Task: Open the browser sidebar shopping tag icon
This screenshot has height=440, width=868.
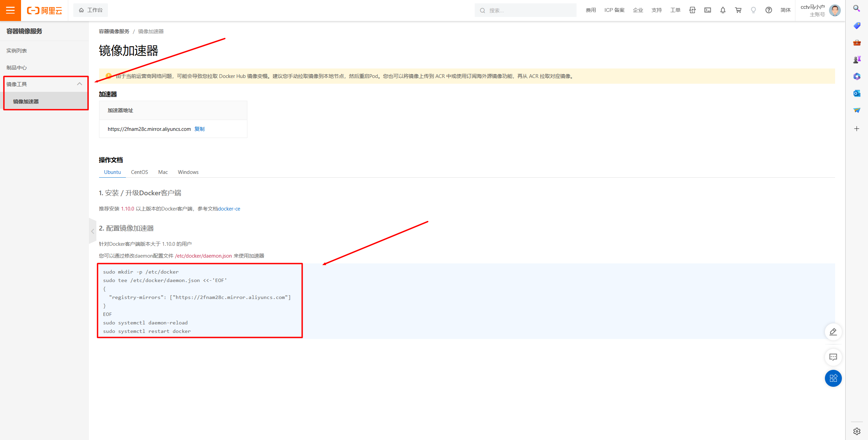Action: [x=857, y=25]
